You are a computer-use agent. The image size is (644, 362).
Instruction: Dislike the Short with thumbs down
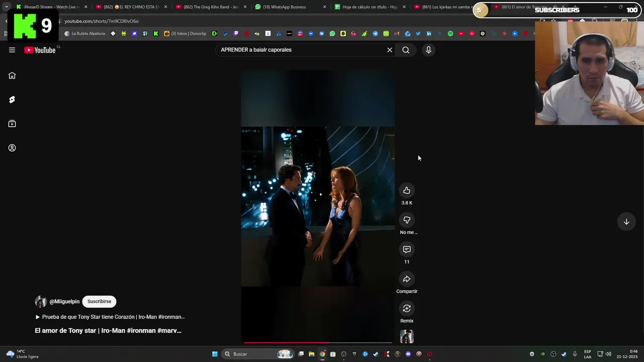coord(407,220)
